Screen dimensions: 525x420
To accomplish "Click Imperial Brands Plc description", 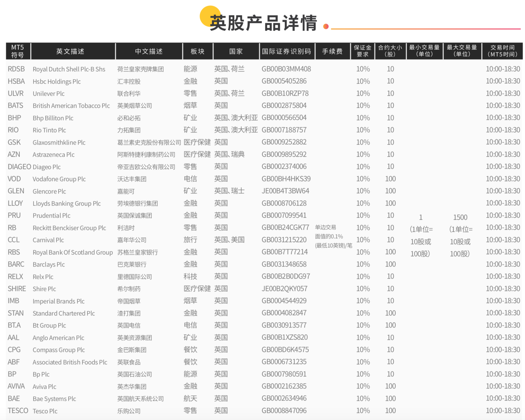I will coord(59,301).
